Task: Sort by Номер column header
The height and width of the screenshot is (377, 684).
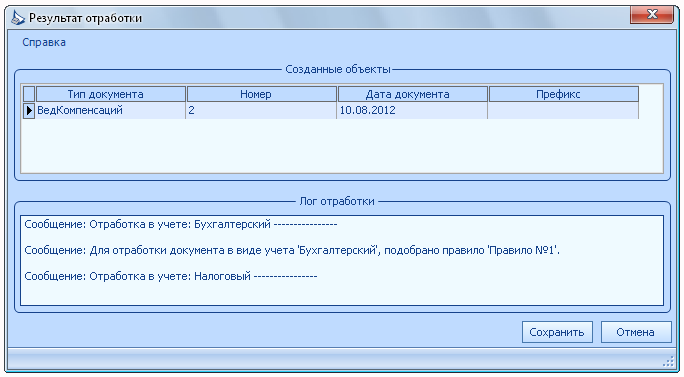Action: [x=262, y=94]
